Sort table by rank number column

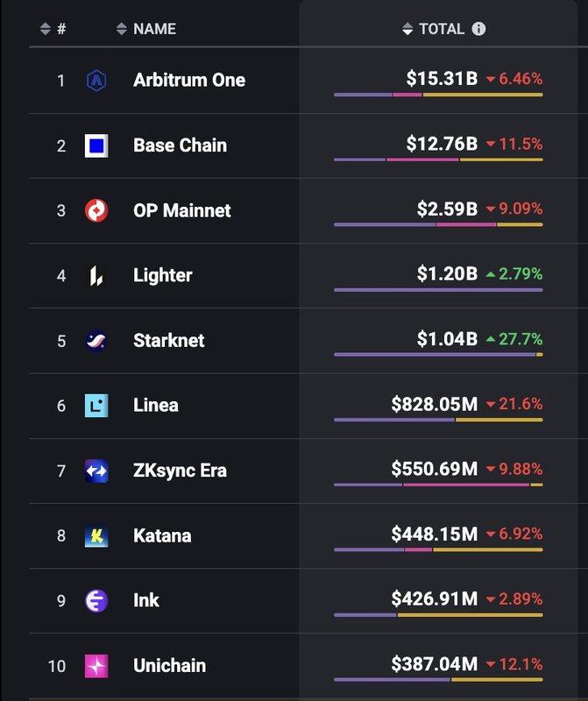(53, 29)
